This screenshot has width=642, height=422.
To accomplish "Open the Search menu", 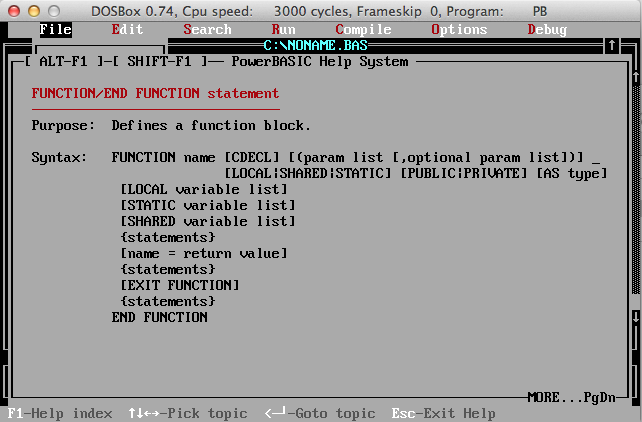I will [207, 29].
